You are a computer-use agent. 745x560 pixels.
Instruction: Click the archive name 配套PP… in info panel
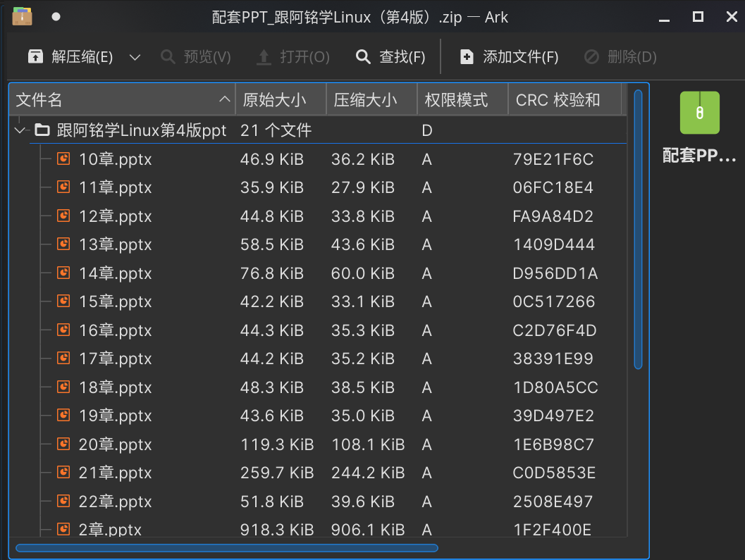pos(699,155)
